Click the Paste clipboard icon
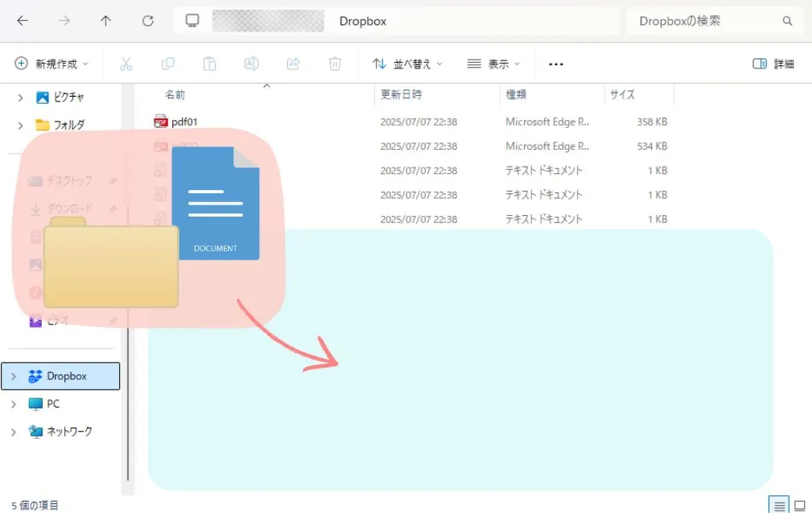The height and width of the screenshot is (513, 812). tap(210, 64)
